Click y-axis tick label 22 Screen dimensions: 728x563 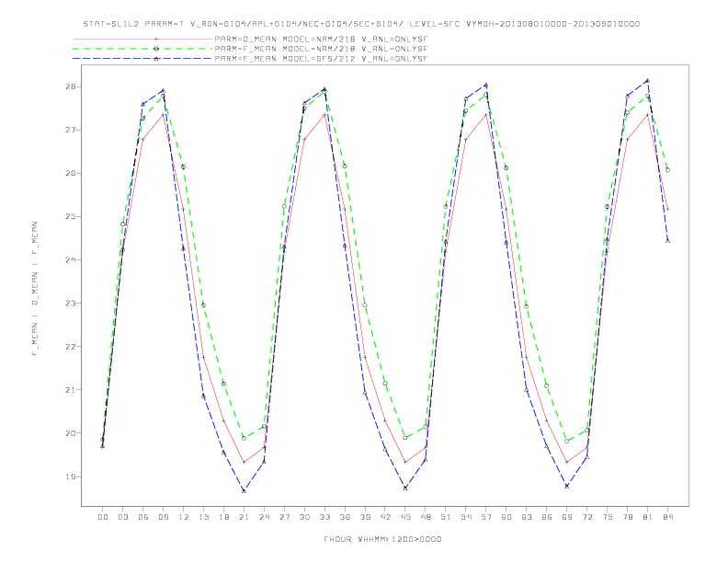point(71,347)
